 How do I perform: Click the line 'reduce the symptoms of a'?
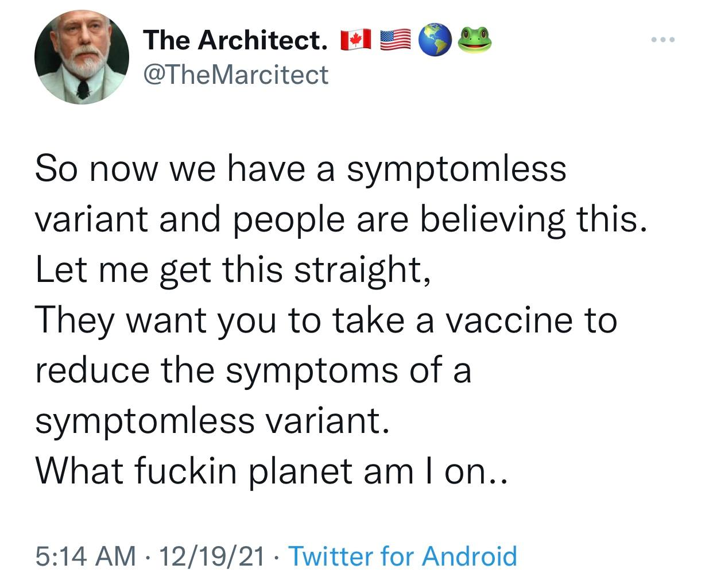pyautogui.click(x=253, y=370)
